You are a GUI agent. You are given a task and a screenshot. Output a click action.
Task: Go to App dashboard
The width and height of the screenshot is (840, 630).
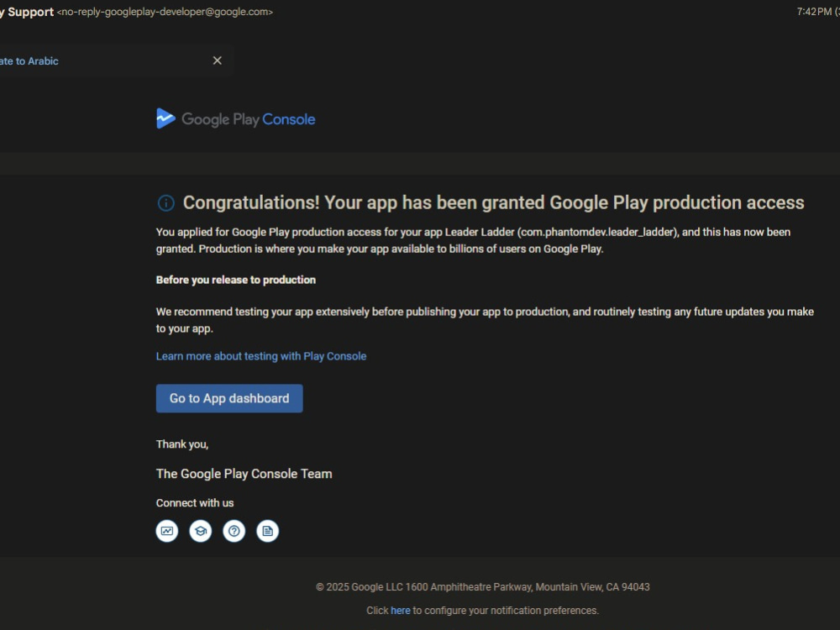(229, 398)
